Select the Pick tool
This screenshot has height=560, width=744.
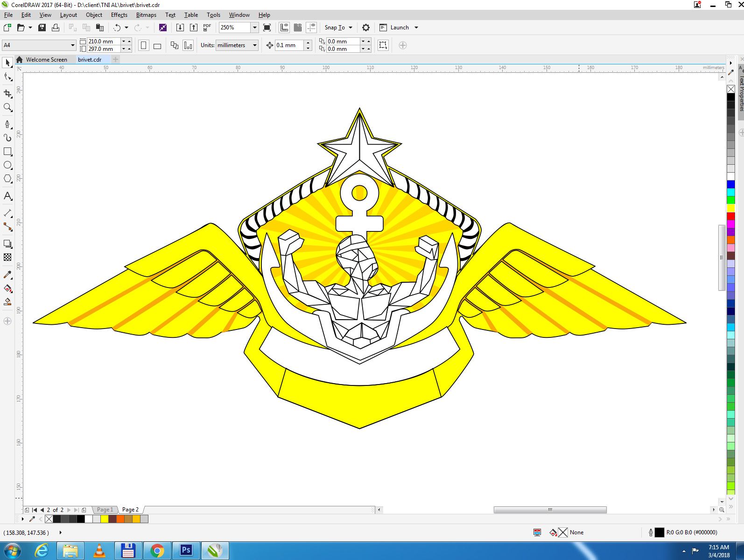point(7,63)
